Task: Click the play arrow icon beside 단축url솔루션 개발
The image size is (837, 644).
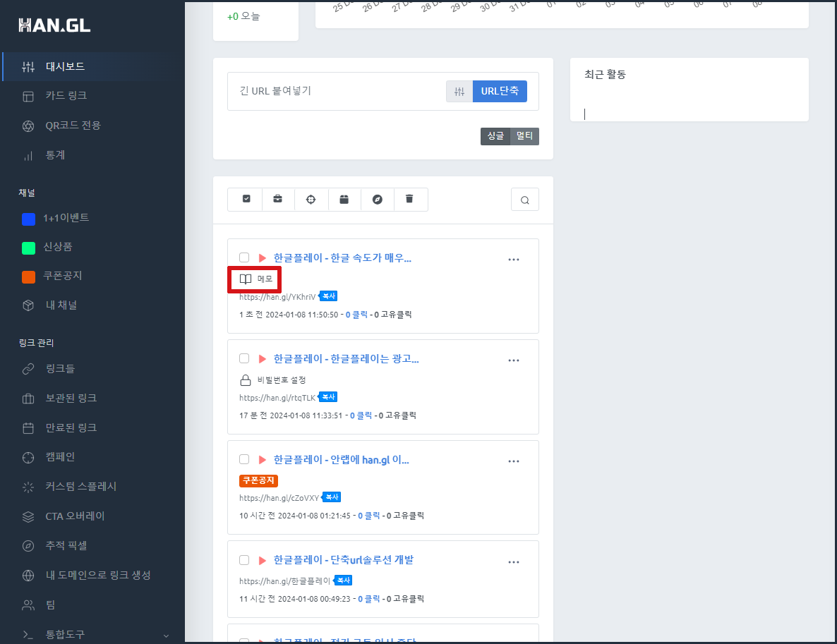Action: pyautogui.click(x=262, y=560)
